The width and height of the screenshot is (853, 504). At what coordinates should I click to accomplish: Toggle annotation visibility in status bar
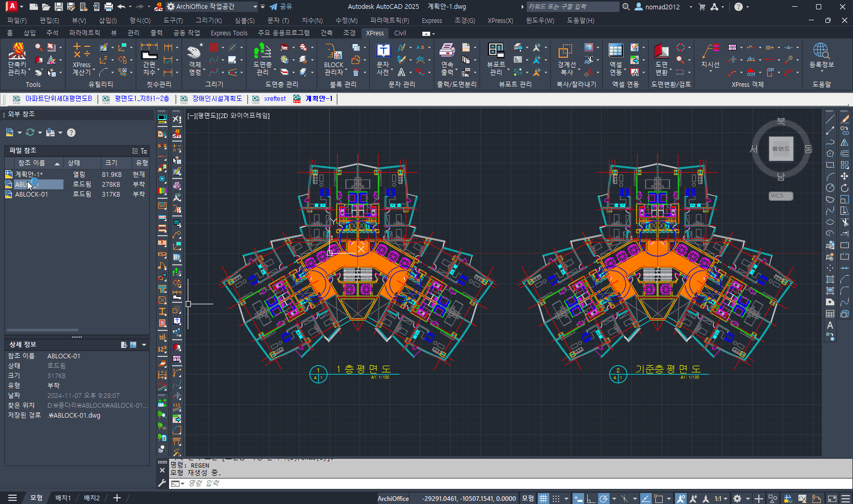[681, 498]
